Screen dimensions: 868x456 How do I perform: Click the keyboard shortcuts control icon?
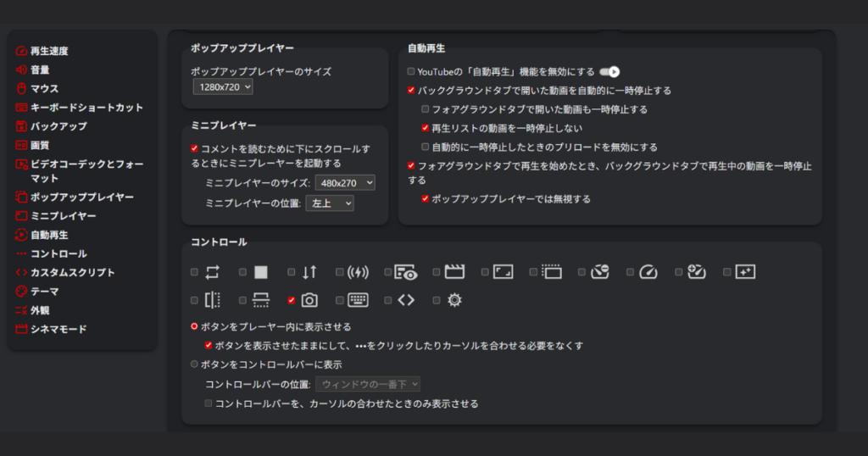(x=358, y=300)
